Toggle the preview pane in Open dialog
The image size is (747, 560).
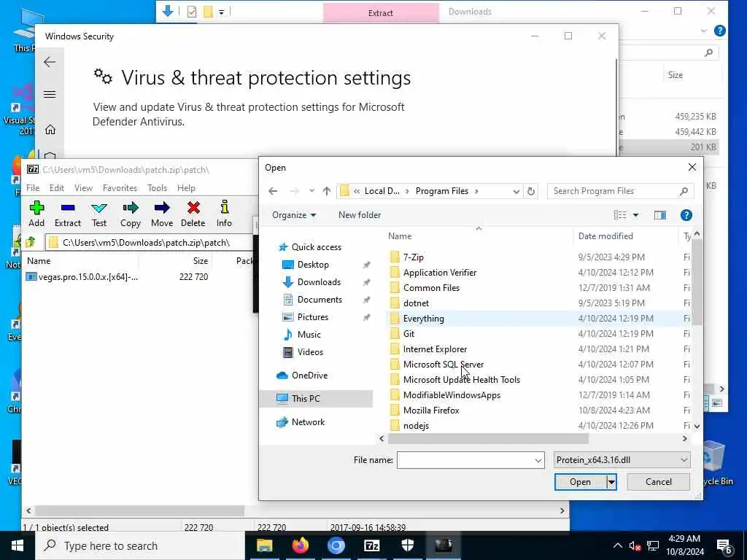(659, 215)
